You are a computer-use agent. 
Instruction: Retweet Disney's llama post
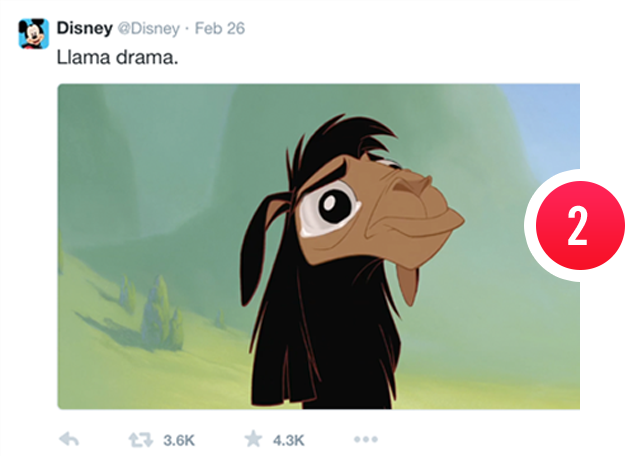141,440
